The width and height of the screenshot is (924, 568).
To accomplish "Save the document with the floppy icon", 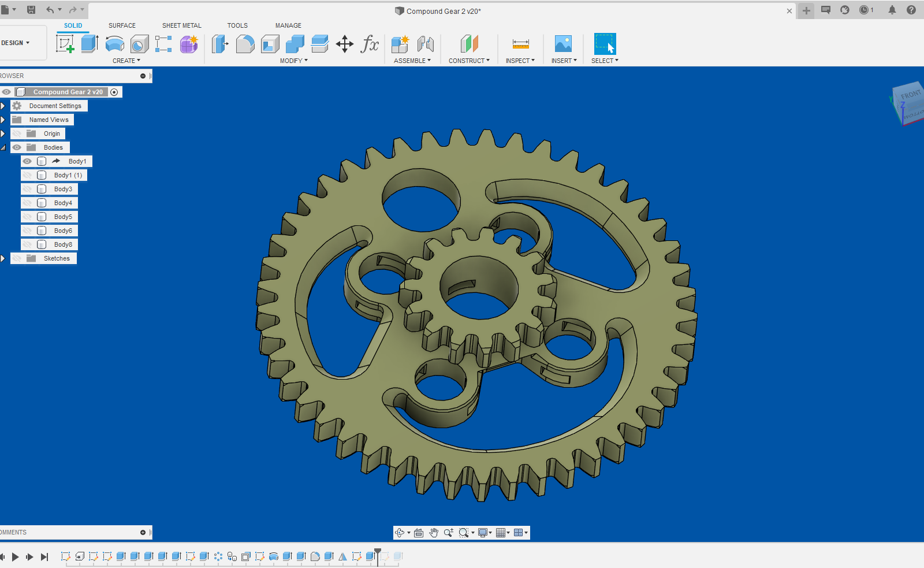I will point(31,10).
